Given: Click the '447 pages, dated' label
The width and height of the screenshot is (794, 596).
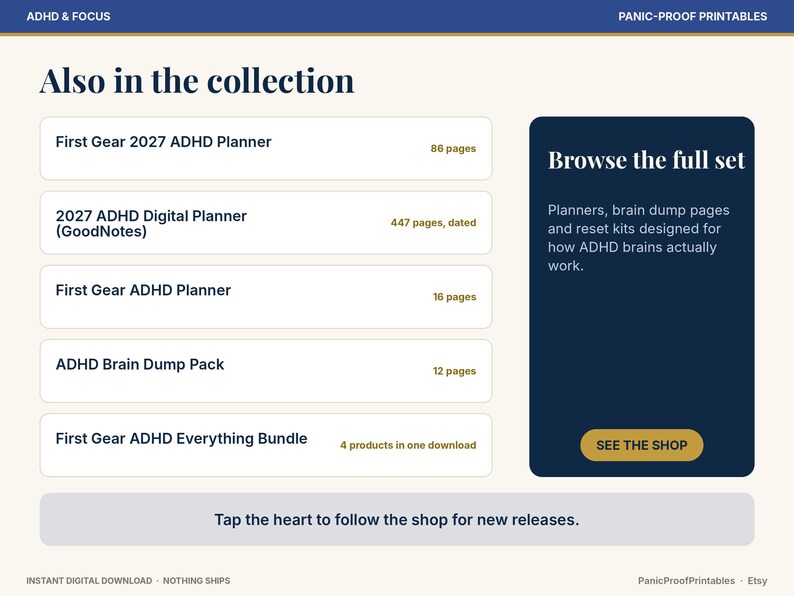Looking at the screenshot, I should coord(433,222).
